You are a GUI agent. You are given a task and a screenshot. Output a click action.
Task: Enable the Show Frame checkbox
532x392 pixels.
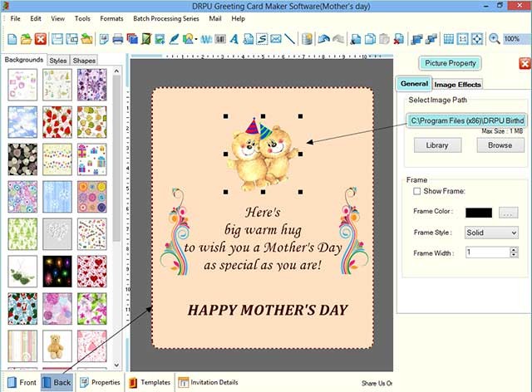(417, 191)
